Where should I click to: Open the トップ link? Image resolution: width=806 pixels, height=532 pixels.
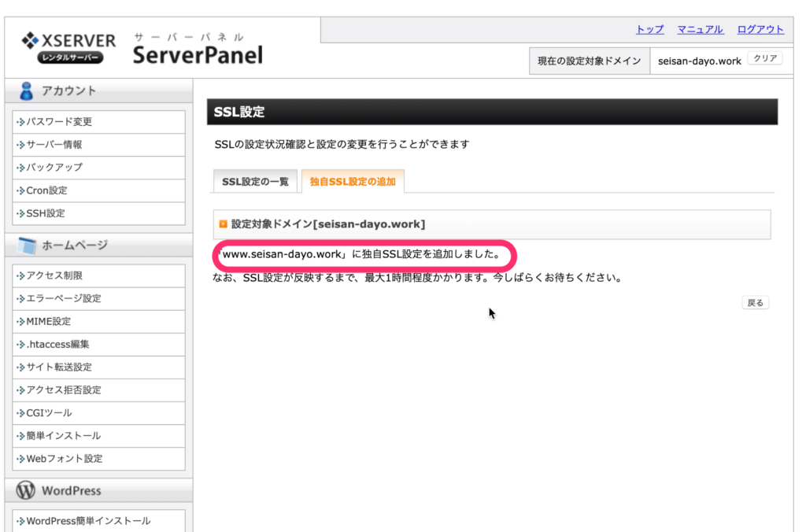(649, 29)
